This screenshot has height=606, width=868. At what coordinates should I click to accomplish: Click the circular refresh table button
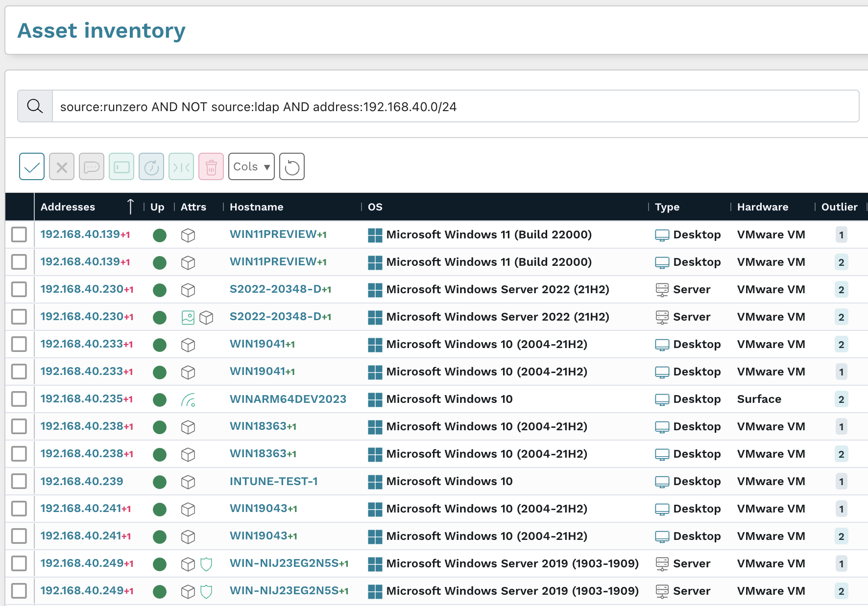292,166
